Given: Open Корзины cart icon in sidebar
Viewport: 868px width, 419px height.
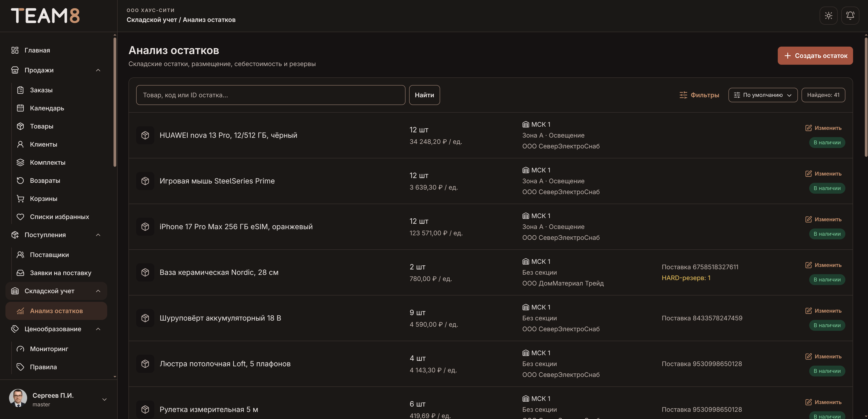Looking at the screenshot, I should click(x=20, y=199).
